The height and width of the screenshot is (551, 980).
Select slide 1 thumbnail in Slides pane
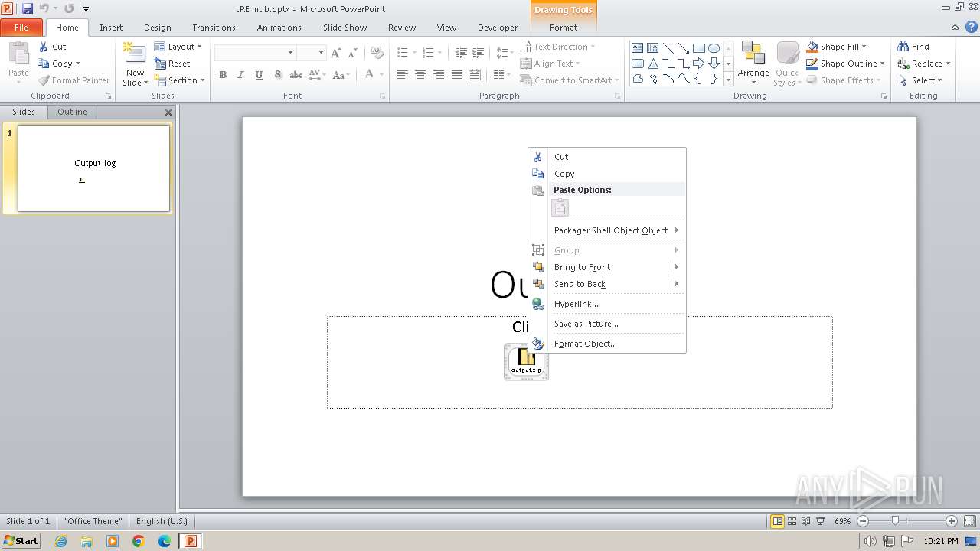(93, 168)
